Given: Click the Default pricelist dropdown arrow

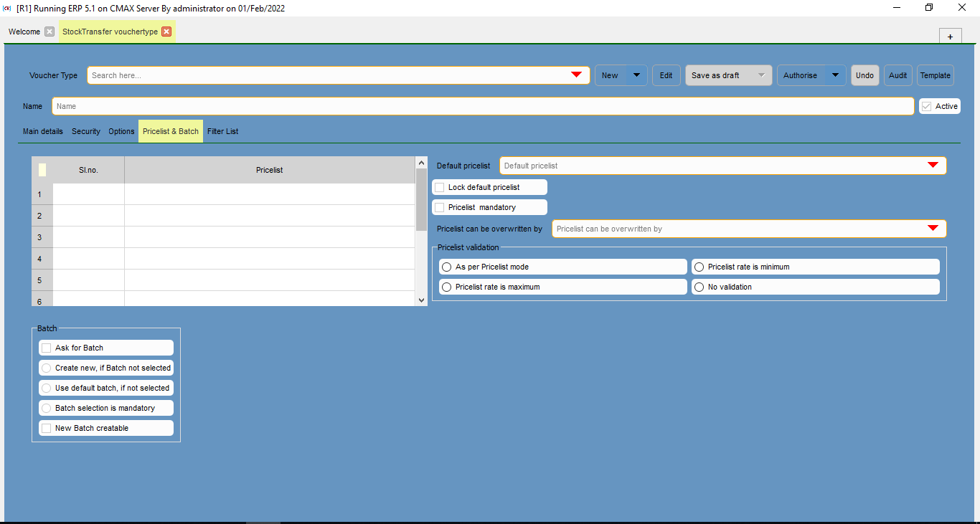Looking at the screenshot, I should (x=933, y=166).
